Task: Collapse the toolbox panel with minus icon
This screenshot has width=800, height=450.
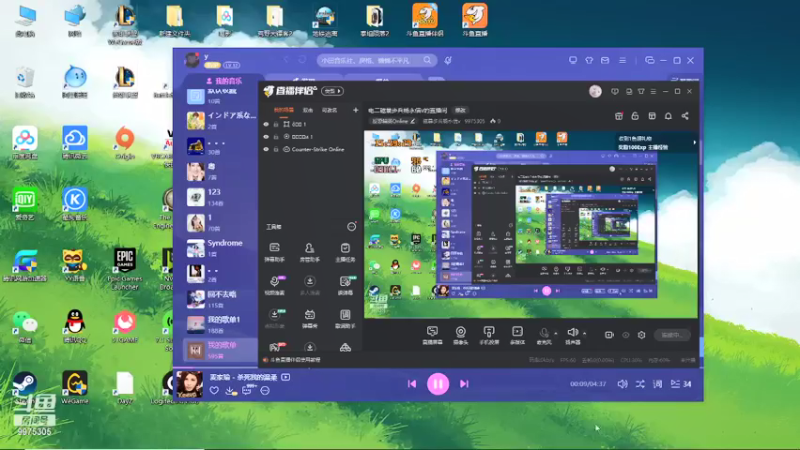Action: pos(352,227)
